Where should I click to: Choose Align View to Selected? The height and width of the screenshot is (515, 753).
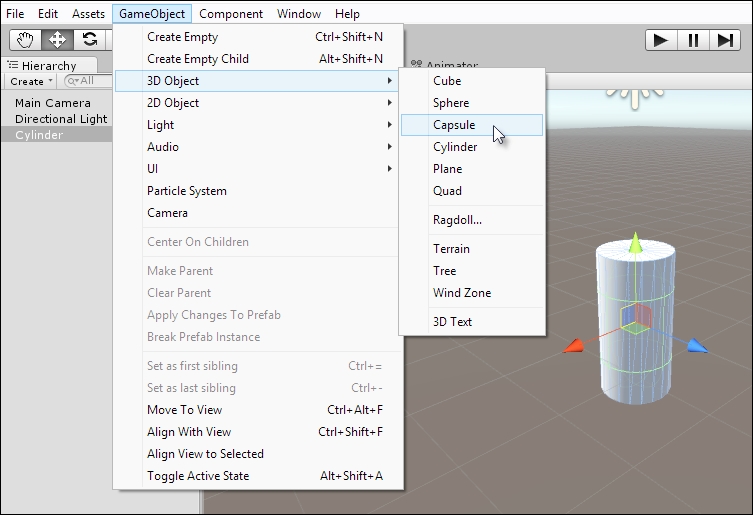pyautogui.click(x=257, y=454)
